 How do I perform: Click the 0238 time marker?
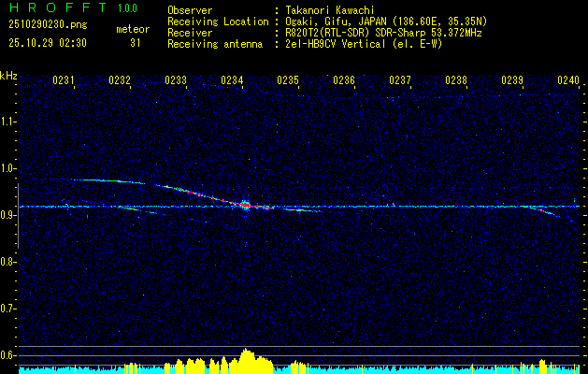[x=456, y=80]
